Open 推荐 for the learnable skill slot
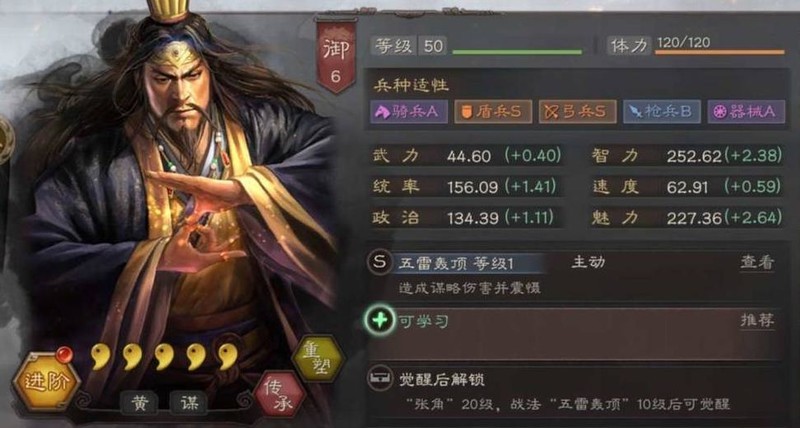 pyautogui.click(x=757, y=320)
